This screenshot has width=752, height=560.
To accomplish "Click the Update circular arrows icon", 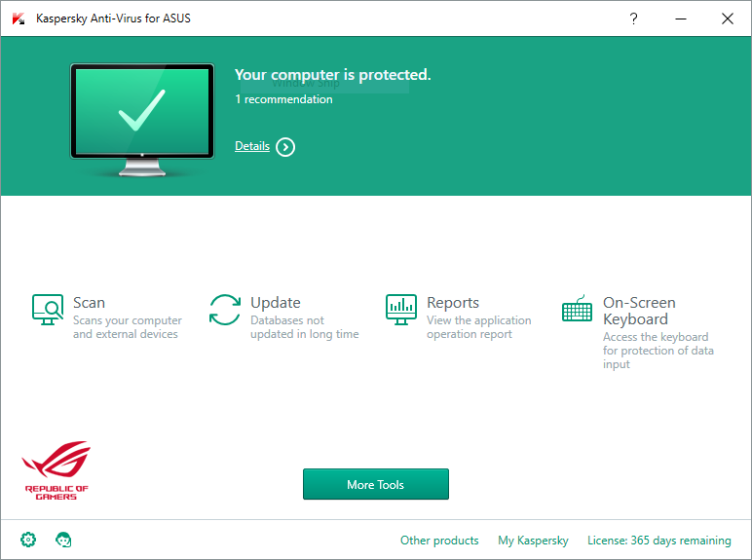I will coord(224,310).
